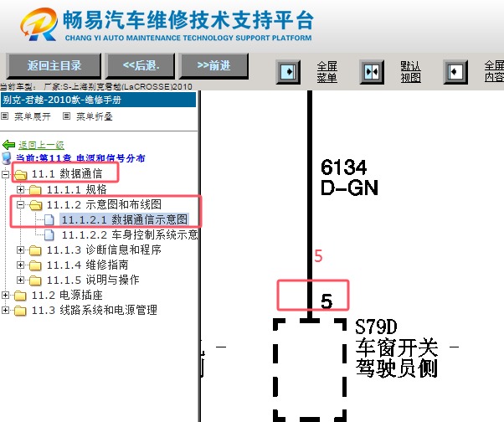
Task: Click the default view split icon
Action: tap(372, 72)
